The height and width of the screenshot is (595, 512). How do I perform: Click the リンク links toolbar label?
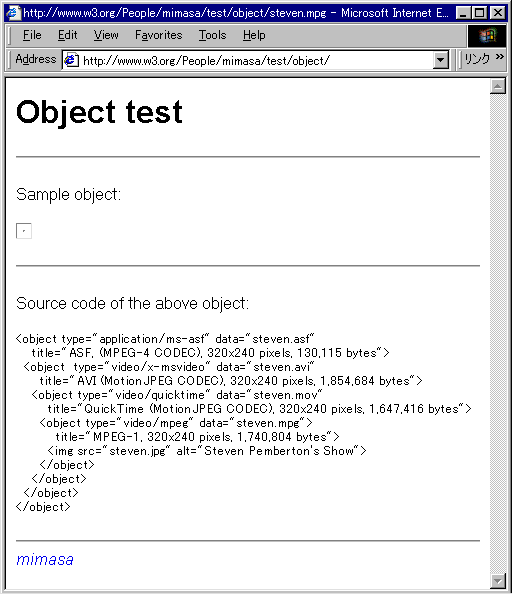(x=477, y=59)
